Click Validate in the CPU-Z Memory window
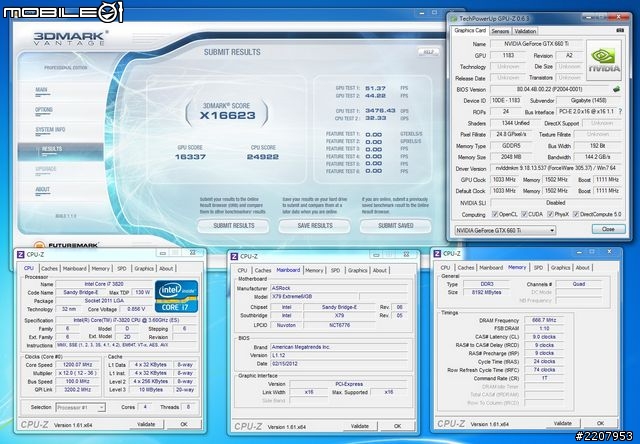Image resolution: width=640 pixels, height=444 pixels. coord(562,423)
